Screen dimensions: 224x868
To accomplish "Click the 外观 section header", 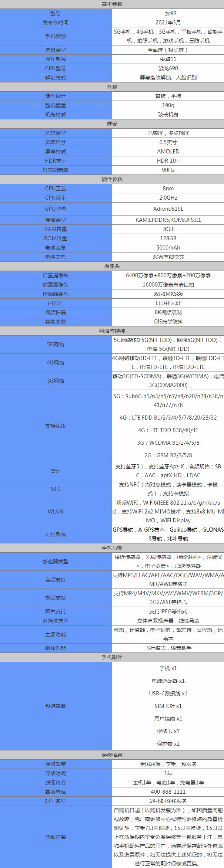I will point(112,87).
